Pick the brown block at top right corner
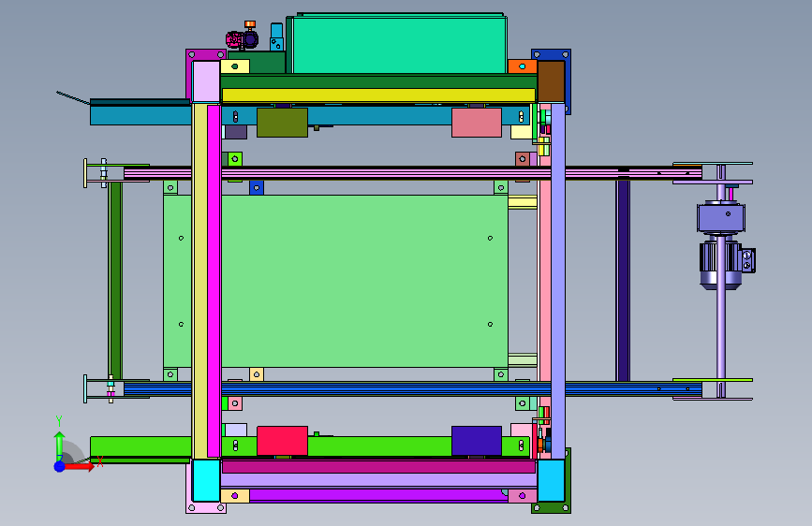The height and width of the screenshot is (526, 812). pos(551,81)
